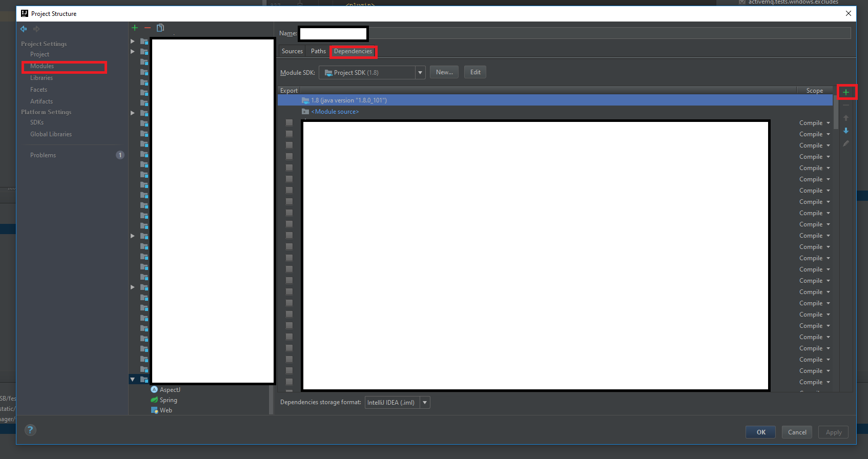The width and height of the screenshot is (868, 459).
Task: Click the Problems count badge showing 1
Action: pyautogui.click(x=120, y=155)
